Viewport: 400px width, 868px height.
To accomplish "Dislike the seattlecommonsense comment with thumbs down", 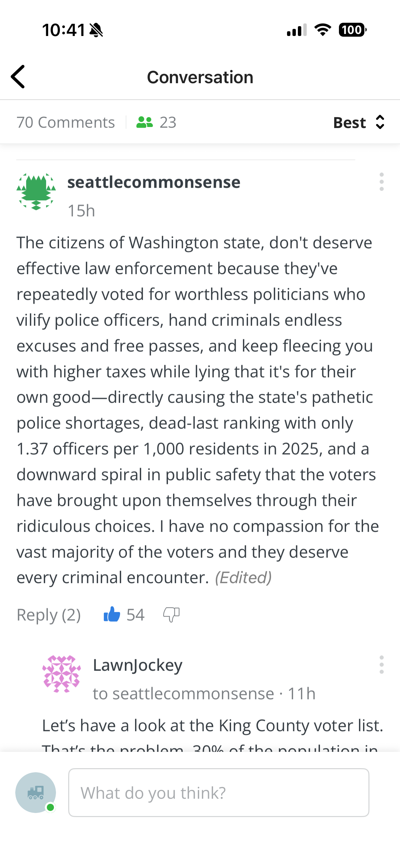I will coord(171,614).
